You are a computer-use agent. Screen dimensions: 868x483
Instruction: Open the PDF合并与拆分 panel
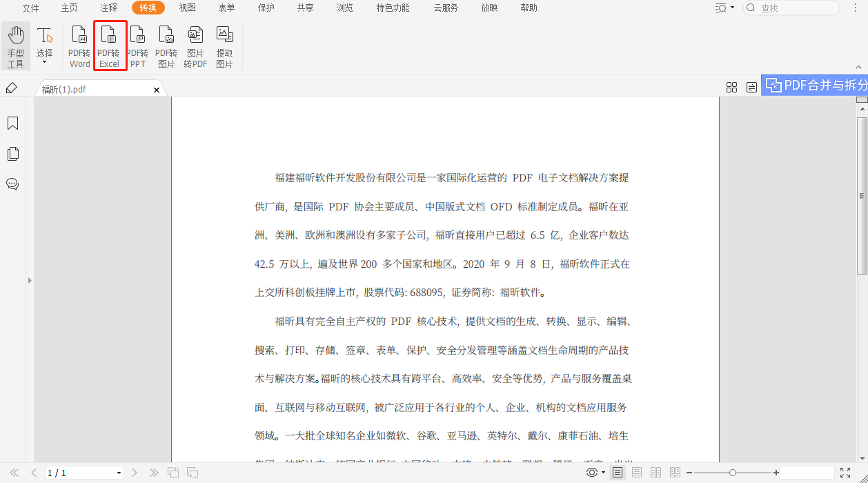tap(818, 85)
